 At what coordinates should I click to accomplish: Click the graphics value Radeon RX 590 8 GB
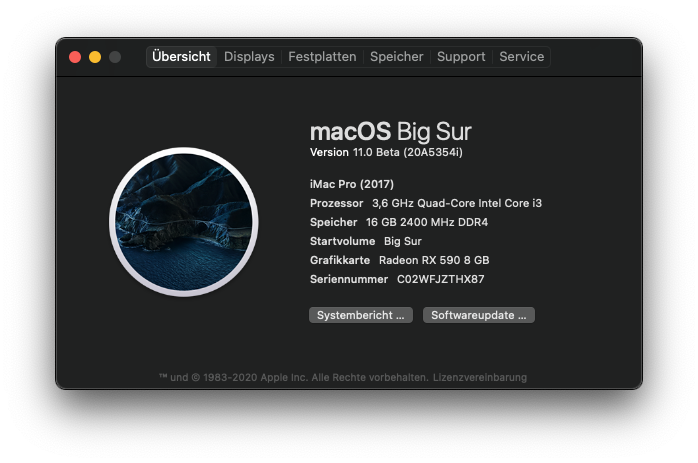point(434,260)
